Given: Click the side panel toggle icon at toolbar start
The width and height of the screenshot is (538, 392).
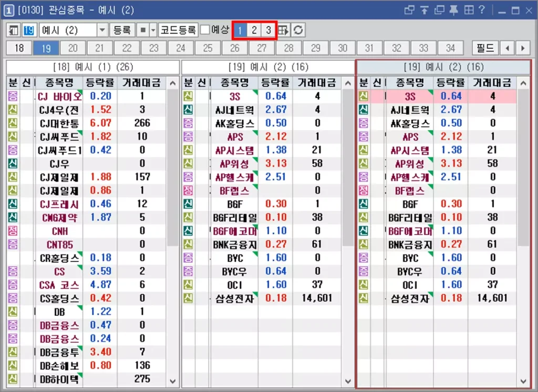Looking at the screenshot, I should point(13,30).
